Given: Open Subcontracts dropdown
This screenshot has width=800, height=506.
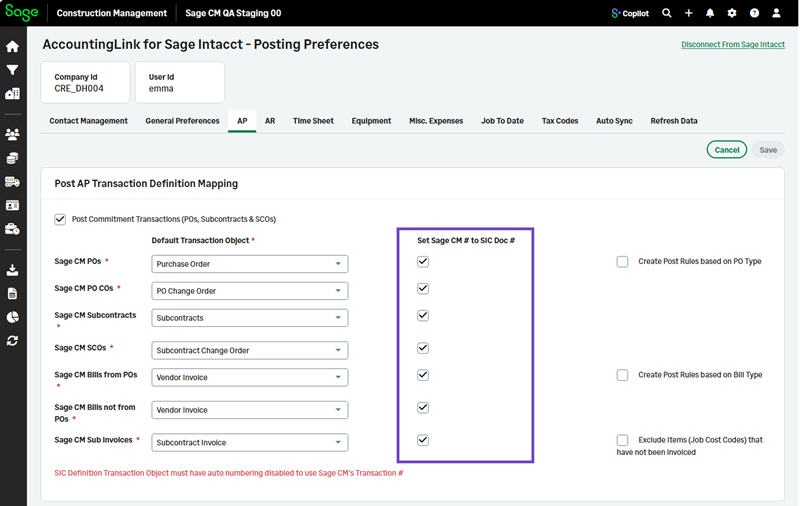Looking at the screenshot, I should point(249,318).
